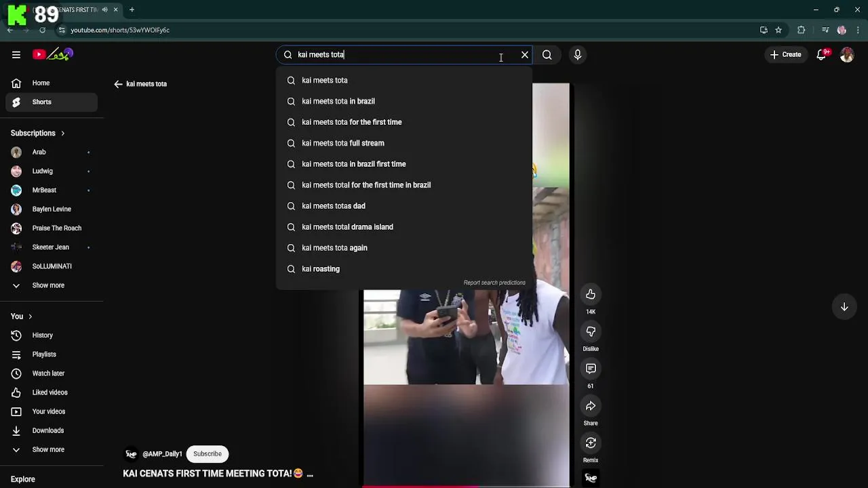Open Downloads

[x=52, y=430]
